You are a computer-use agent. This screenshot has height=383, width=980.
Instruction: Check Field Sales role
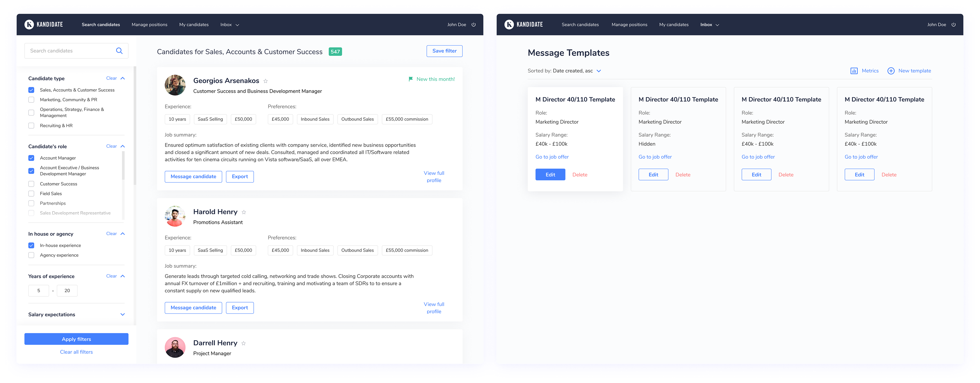pos(31,194)
